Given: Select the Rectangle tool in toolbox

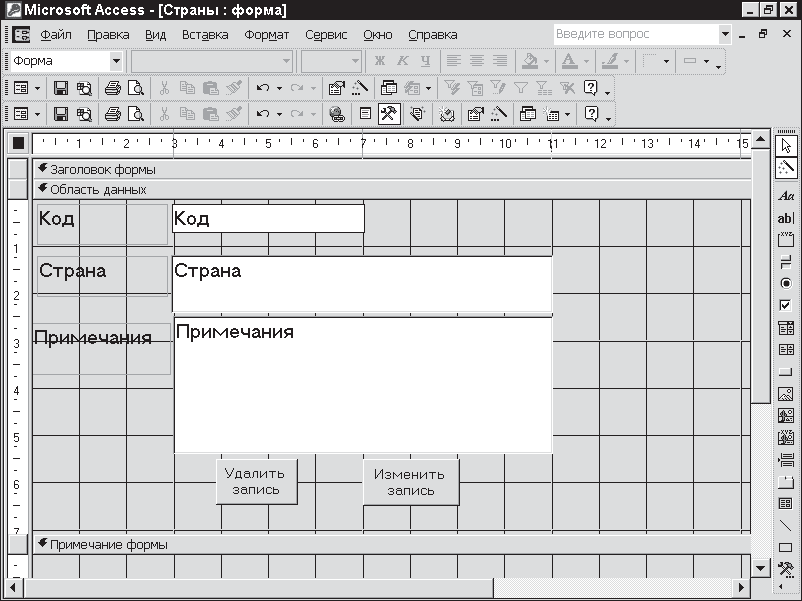Looking at the screenshot, I should point(786,547).
